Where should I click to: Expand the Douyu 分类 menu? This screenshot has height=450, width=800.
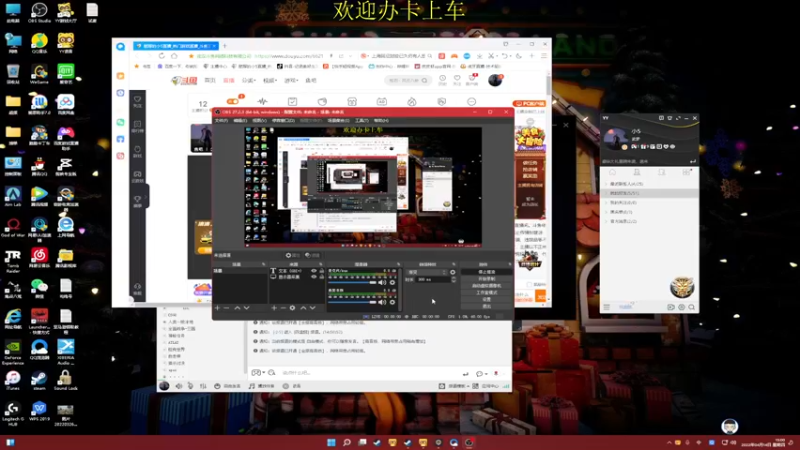[x=248, y=81]
